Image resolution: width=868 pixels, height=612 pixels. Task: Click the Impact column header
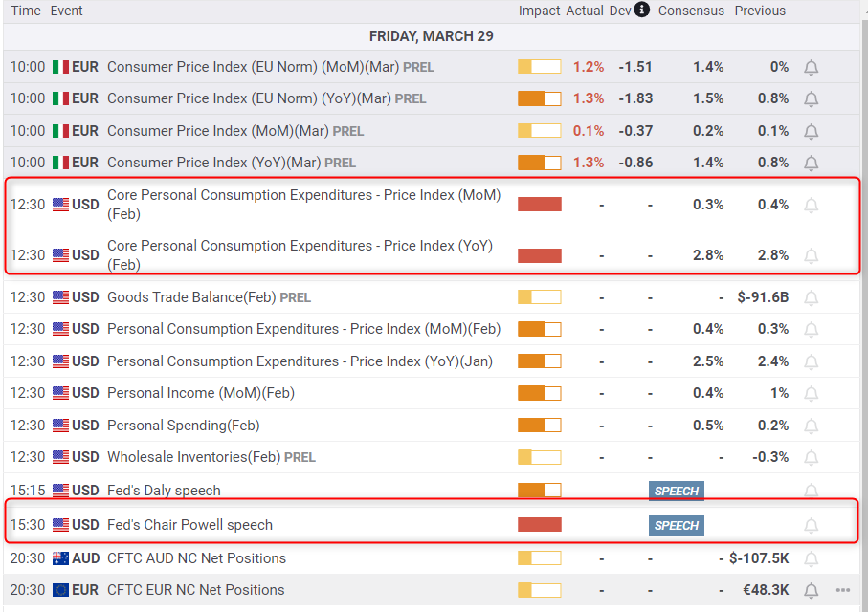[x=539, y=11]
